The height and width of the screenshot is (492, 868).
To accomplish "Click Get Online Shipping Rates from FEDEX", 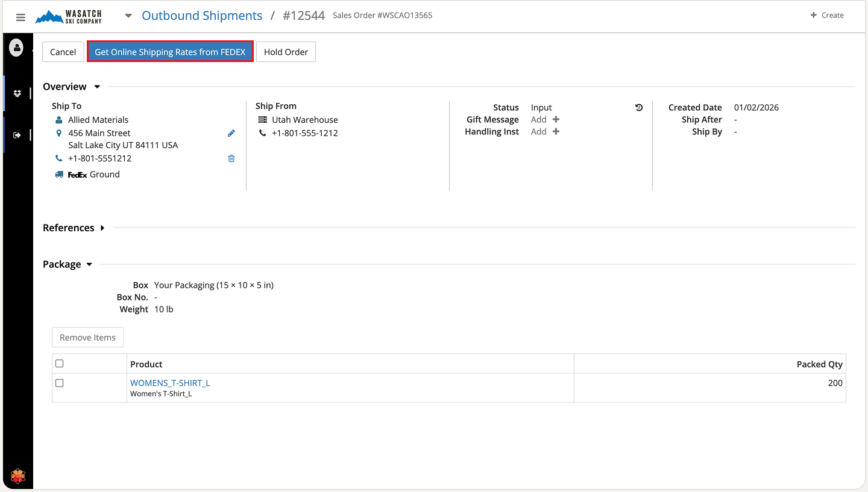I will click(x=170, y=52).
